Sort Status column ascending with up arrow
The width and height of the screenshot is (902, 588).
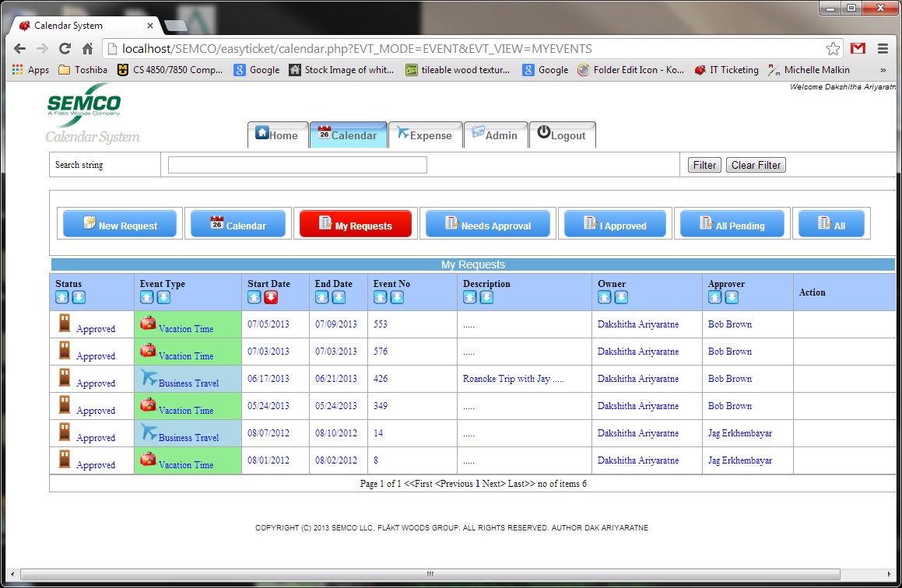pos(62,298)
